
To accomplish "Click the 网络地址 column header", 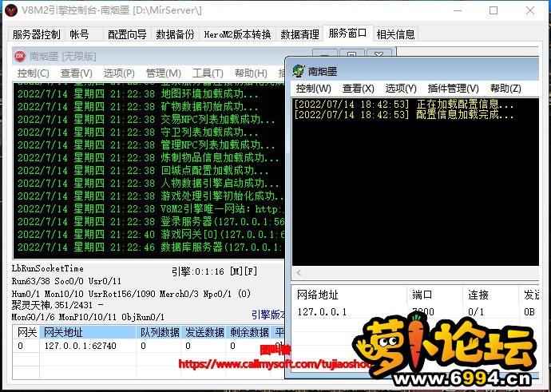I will pos(349,295).
